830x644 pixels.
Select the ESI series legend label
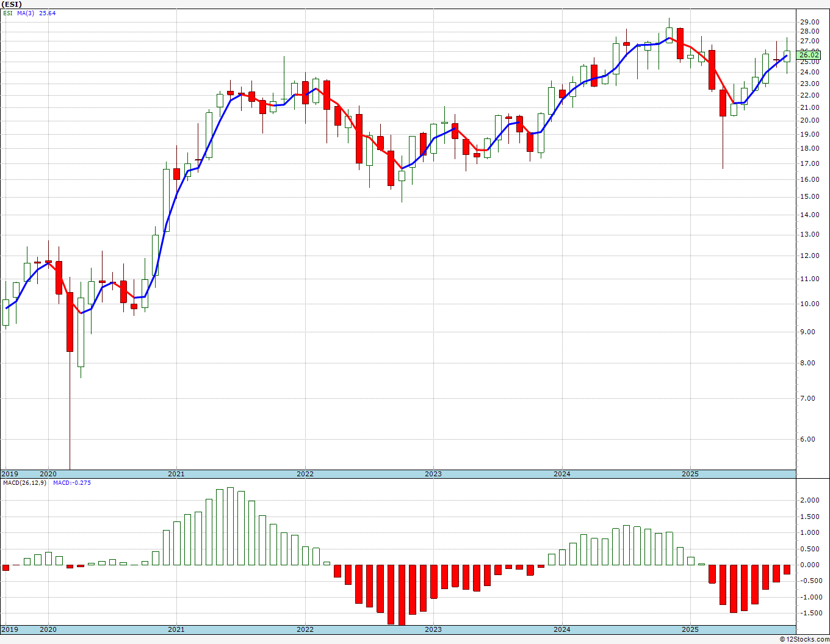[7, 13]
